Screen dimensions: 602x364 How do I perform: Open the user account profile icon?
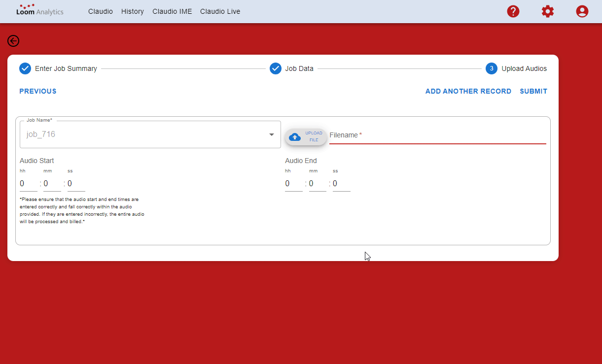click(582, 11)
